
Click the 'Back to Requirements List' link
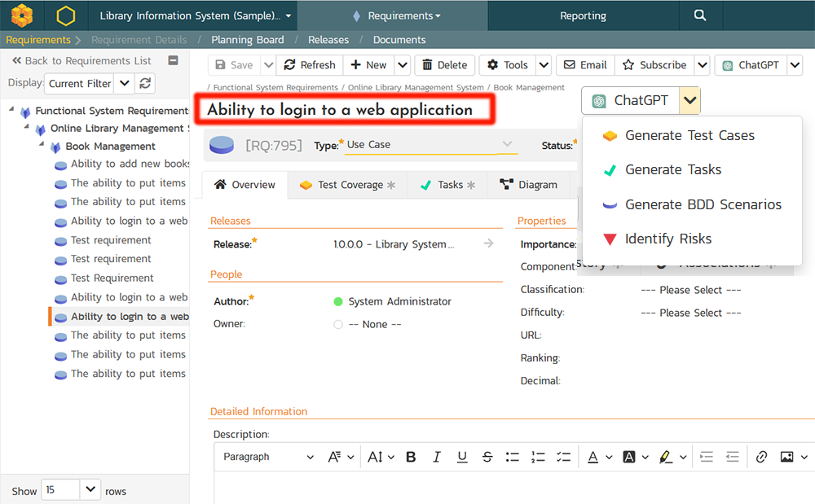point(81,60)
